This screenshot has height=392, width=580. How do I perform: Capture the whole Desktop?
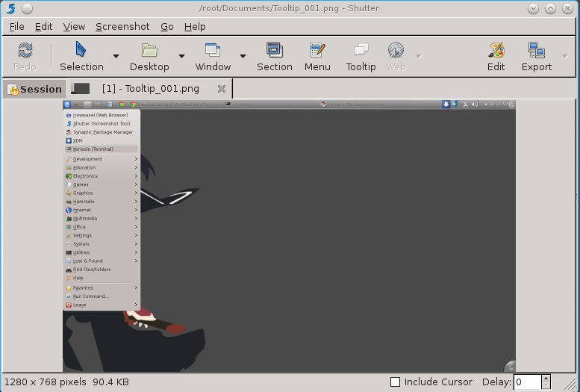[x=149, y=57]
